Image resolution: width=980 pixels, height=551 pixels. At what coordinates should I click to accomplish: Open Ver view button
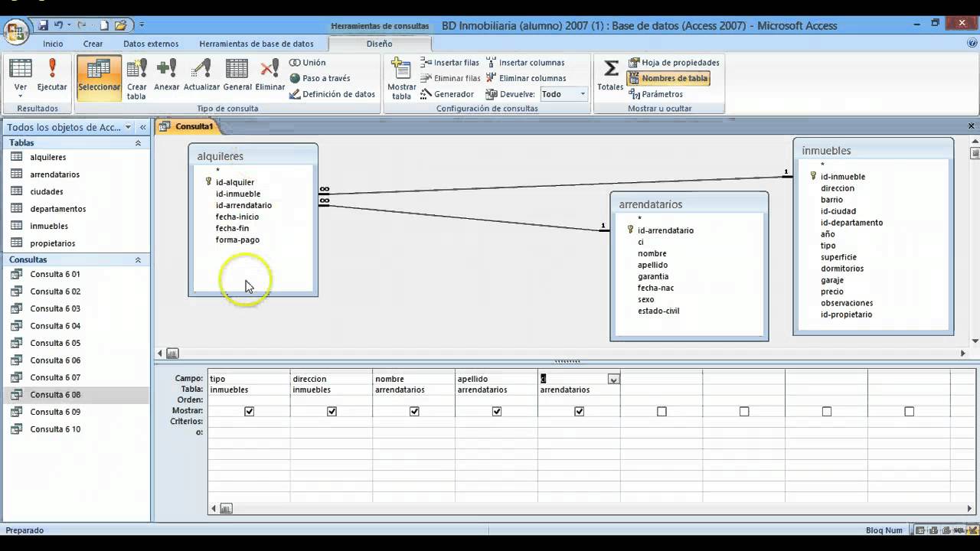(x=20, y=77)
